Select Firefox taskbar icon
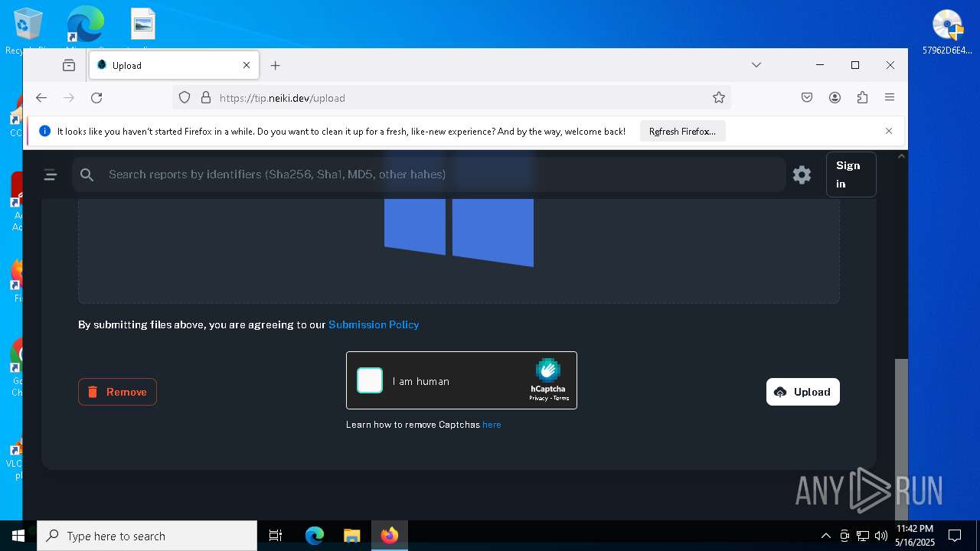 pyautogui.click(x=390, y=536)
